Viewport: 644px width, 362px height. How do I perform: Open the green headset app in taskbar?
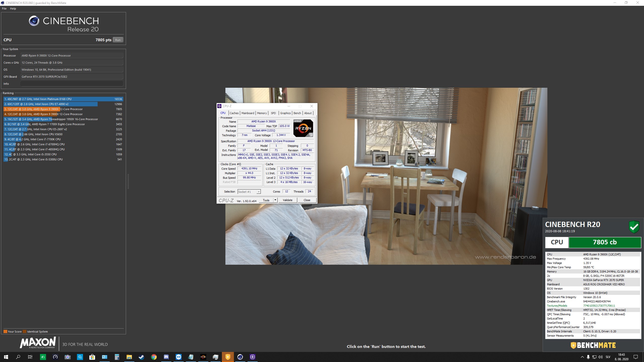(43, 357)
